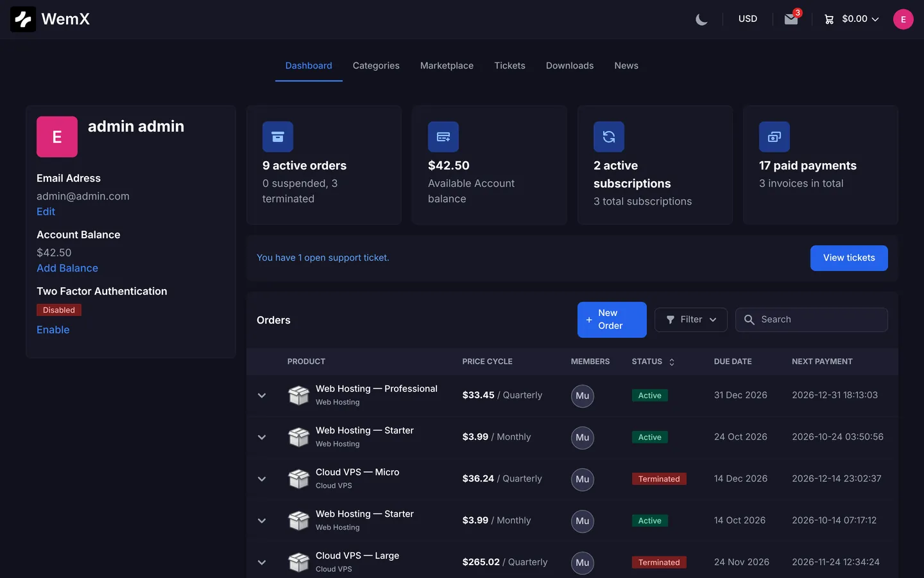
Task: Click Mu member avatar in Cloud VPS — Micro row
Action: (583, 479)
